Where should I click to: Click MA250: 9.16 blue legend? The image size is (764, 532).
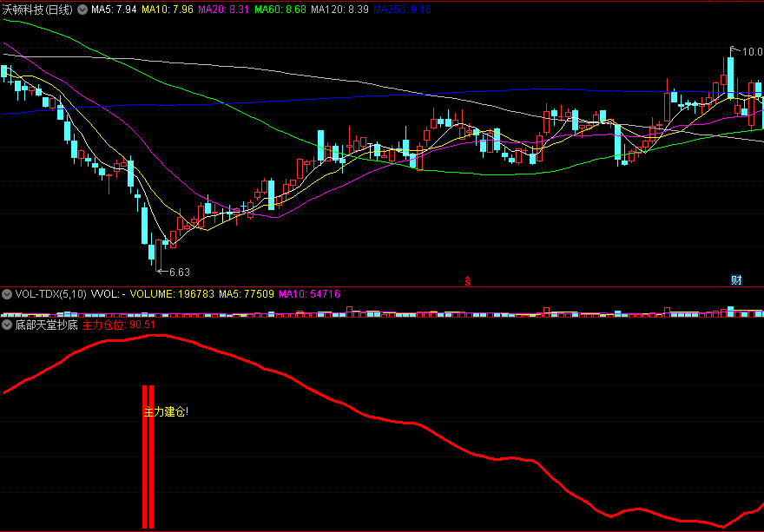point(402,10)
